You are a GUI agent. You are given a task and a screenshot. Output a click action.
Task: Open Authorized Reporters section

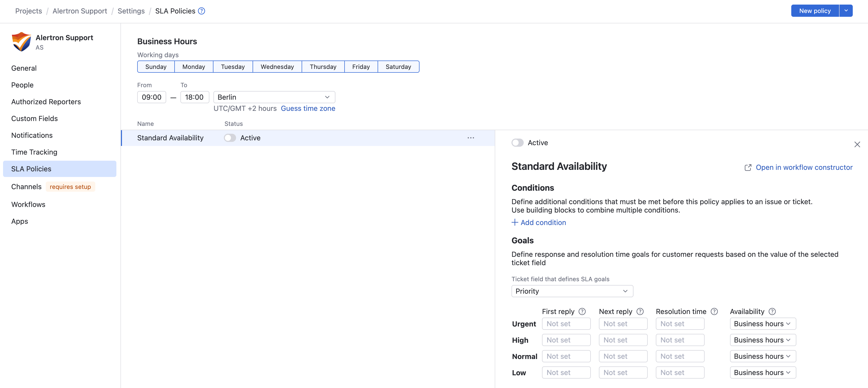[46, 102]
